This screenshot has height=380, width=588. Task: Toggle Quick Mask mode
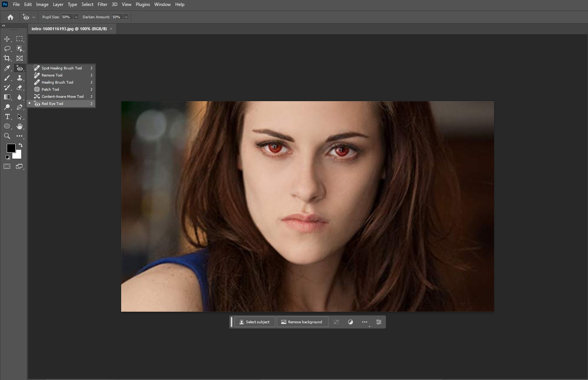pyautogui.click(x=7, y=166)
